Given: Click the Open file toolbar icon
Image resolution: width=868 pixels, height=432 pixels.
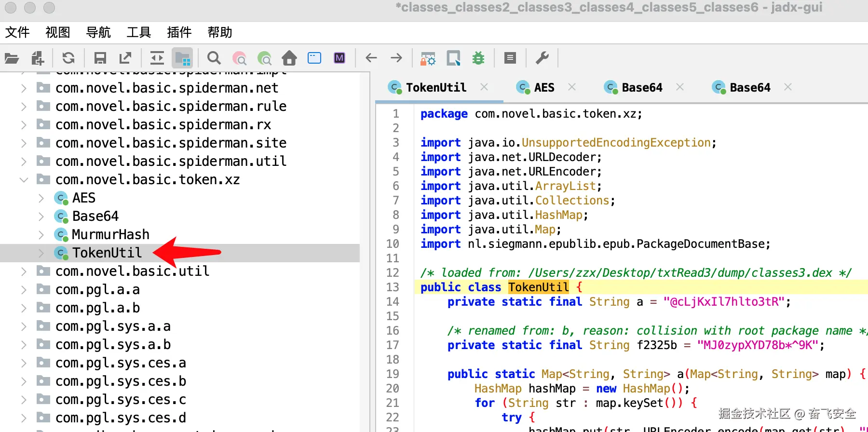Looking at the screenshot, I should tap(12, 58).
